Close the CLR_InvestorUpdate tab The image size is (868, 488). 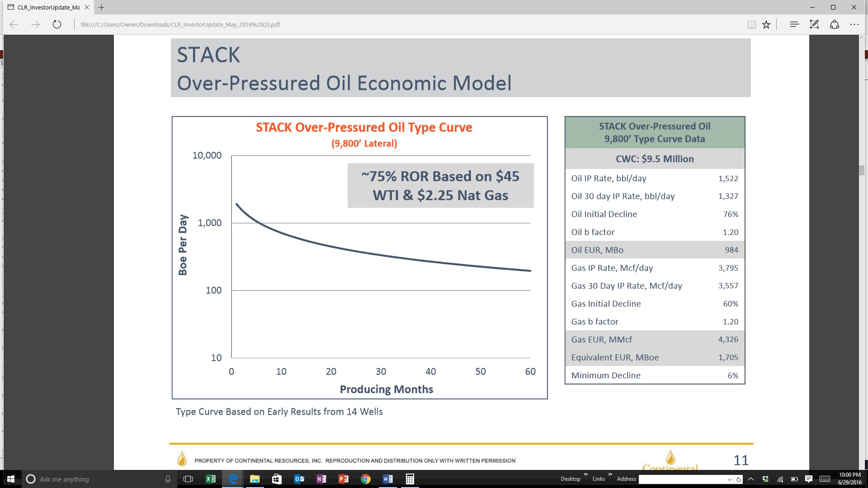coord(87,7)
